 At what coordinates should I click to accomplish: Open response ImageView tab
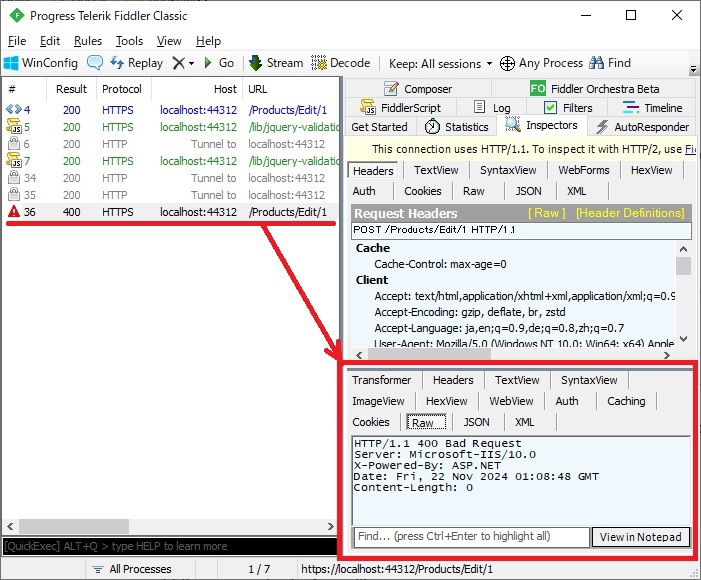click(x=378, y=401)
